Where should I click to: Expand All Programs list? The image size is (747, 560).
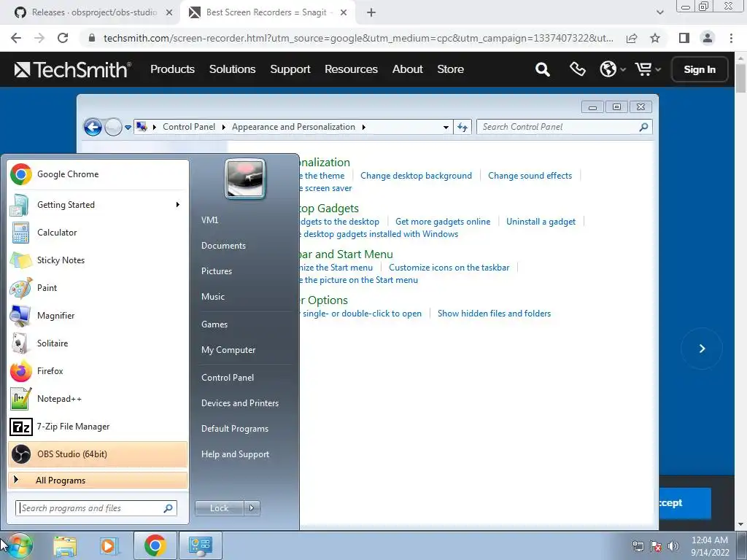pyautogui.click(x=98, y=480)
